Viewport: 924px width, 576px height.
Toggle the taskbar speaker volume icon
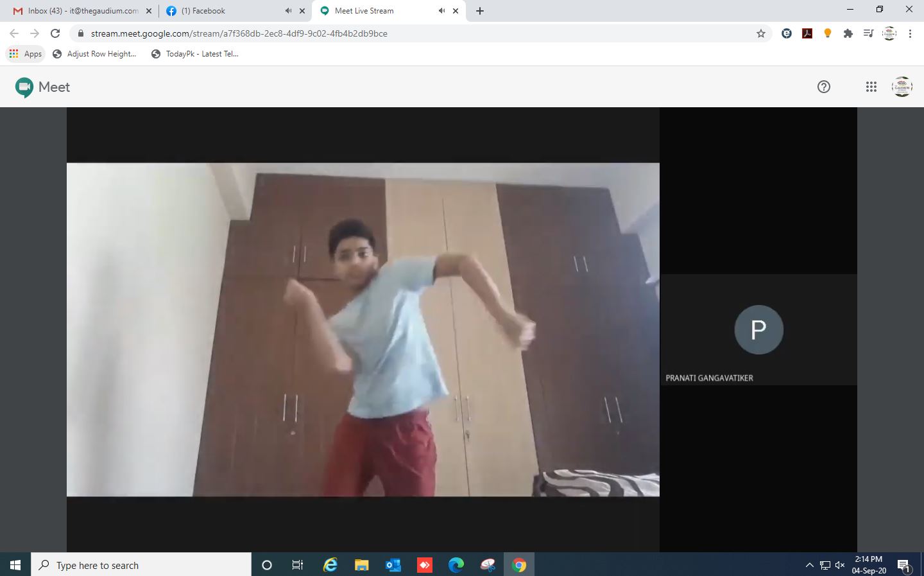840,565
